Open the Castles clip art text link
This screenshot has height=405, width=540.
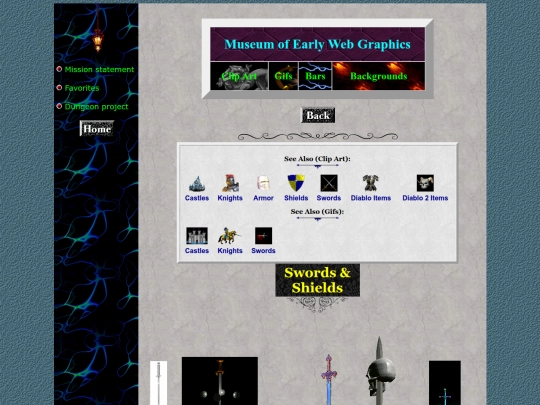coord(197,198)
